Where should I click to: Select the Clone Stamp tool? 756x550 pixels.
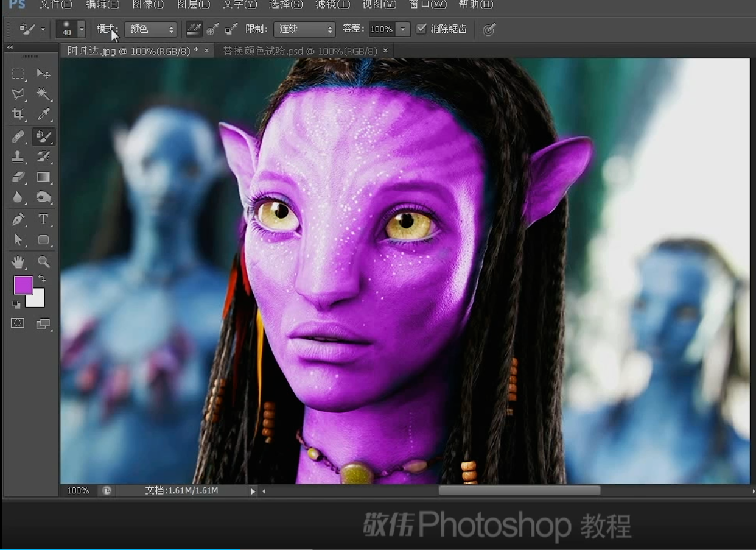[18, 157]
